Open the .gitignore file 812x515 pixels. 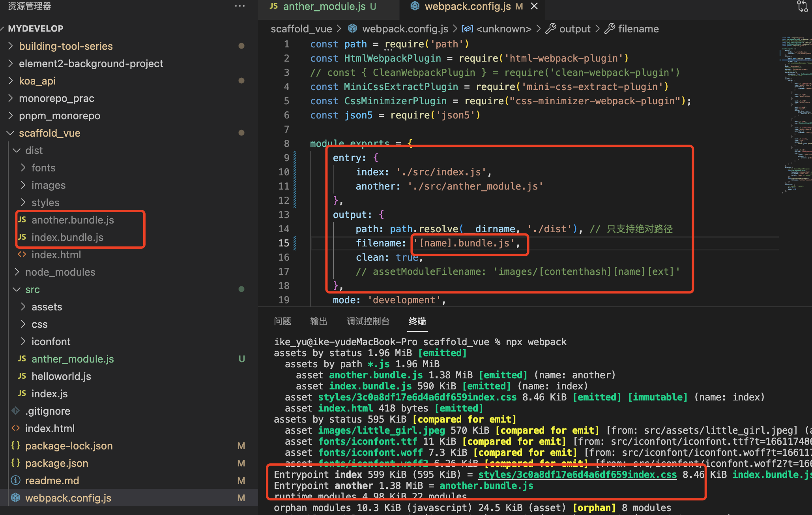tap(47, 411)
